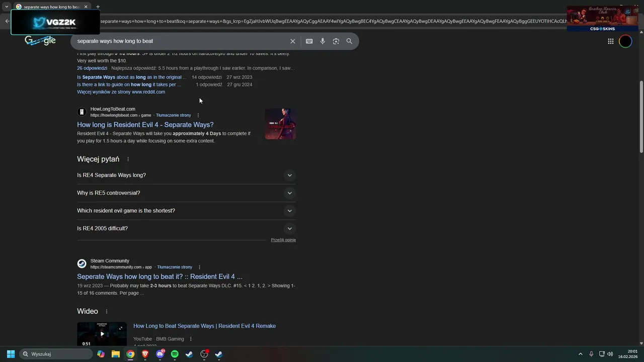644x362 pixels.
Task: Select the "separate ways how long to beat" tab
Action: click(52, 7)
